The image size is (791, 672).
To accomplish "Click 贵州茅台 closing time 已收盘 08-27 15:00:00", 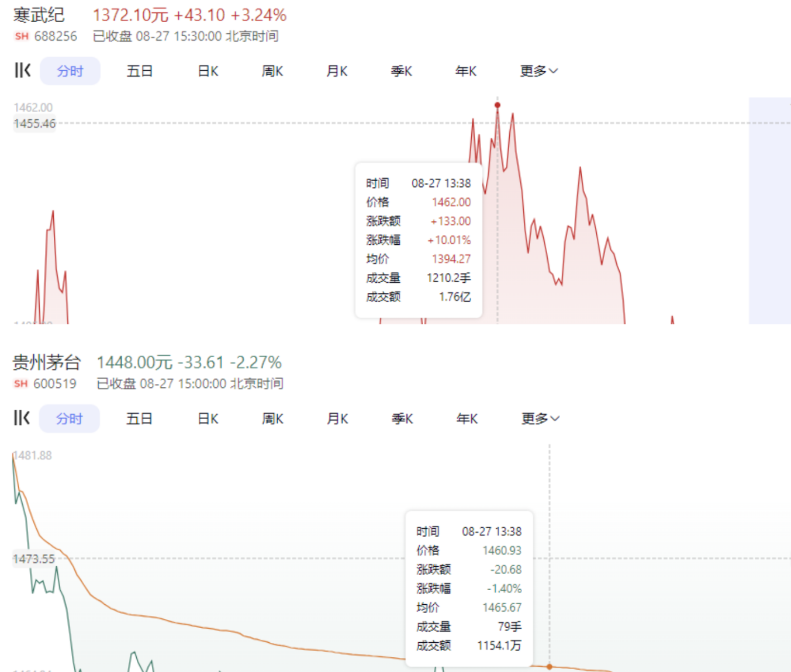I will [161, 384].
